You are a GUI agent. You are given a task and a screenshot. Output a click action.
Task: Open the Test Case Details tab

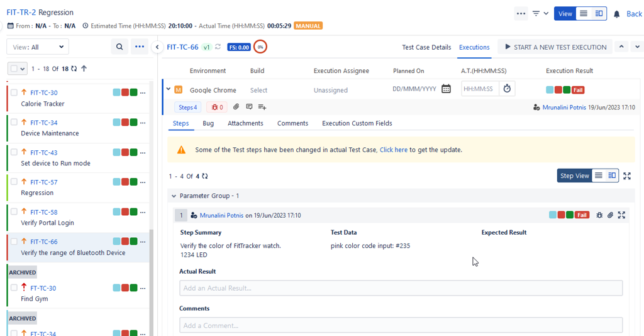point(426,47)
